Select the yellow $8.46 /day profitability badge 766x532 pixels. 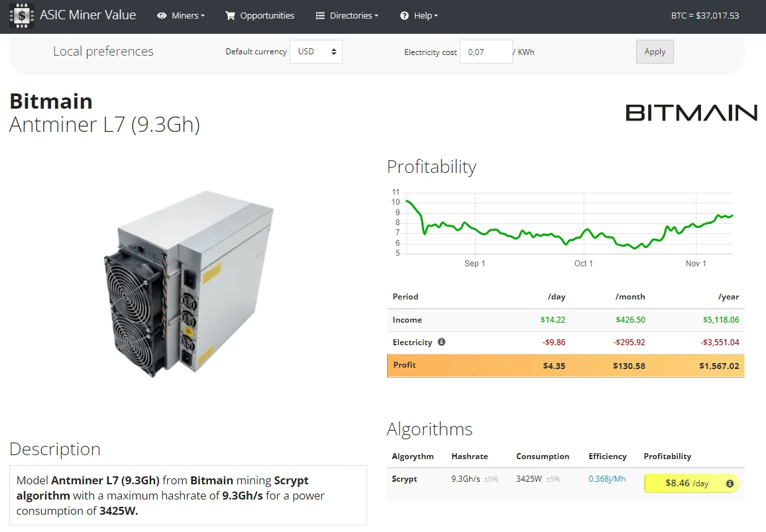point(686,483)
